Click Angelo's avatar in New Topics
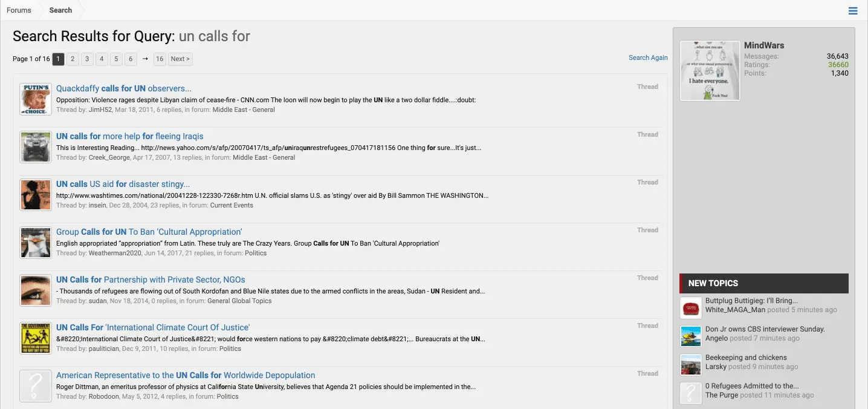This screenshot has width=868, height=409. pos(690,336)
